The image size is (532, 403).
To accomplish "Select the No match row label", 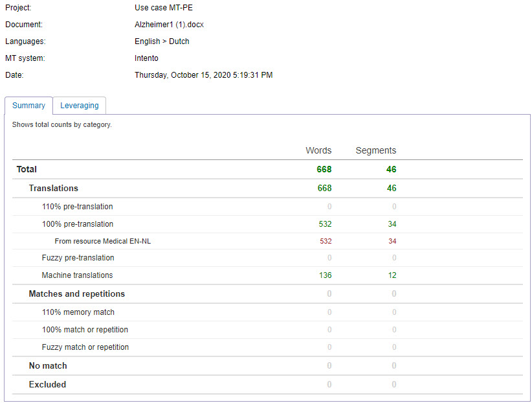I will (48, 365).
